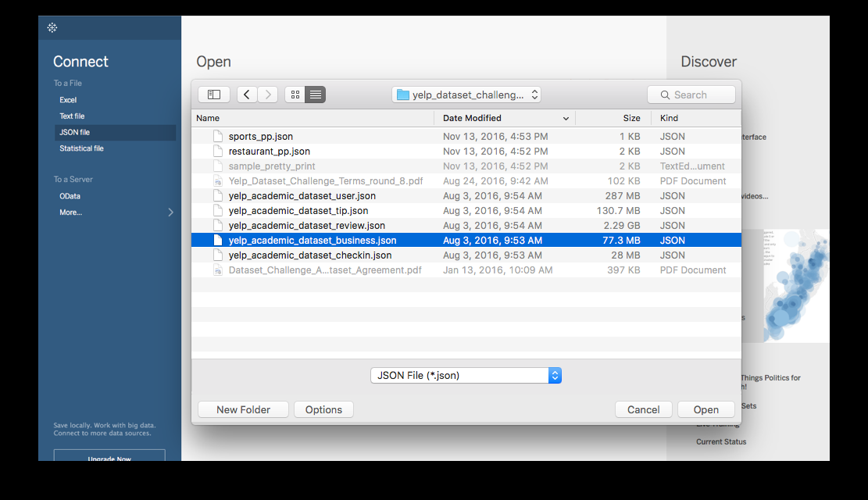The image size is (868, 500).
Task: Go back with the left chevron button
Action: coord(247,95)
